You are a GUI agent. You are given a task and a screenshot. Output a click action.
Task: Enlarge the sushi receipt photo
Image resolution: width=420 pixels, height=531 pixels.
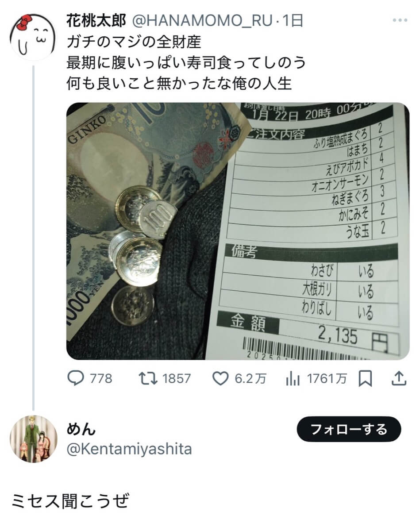(x=238, y=231)
